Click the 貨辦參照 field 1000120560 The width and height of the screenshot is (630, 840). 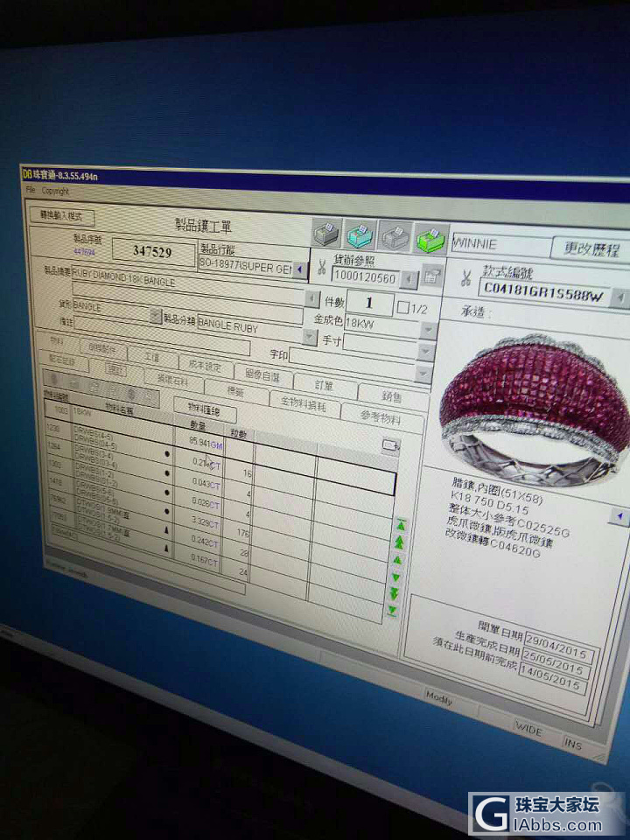[366, 277]
